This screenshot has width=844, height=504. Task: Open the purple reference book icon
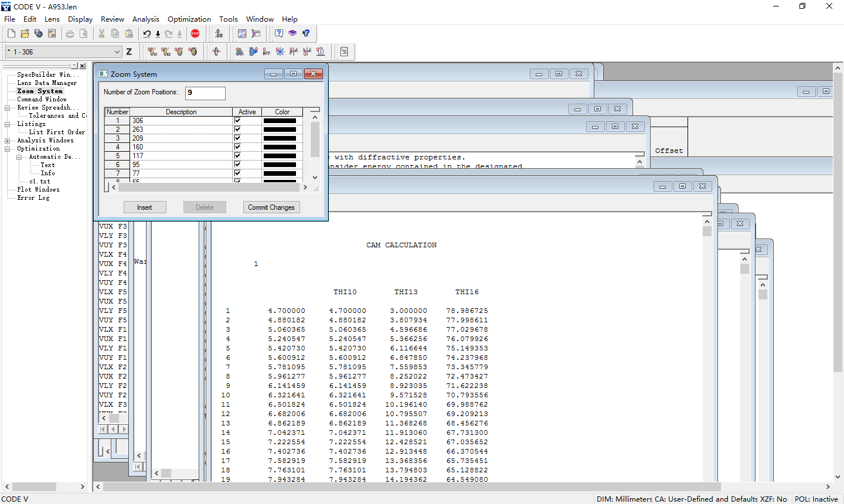point(292,33)
